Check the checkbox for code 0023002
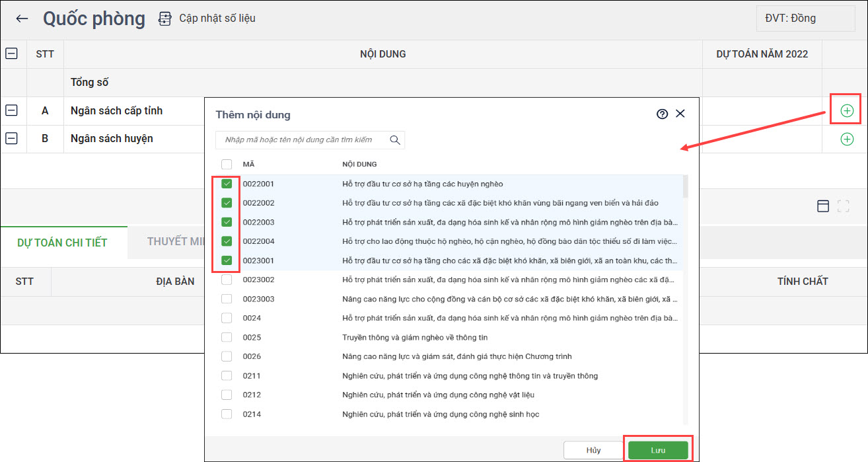This screenshot has height=462, width=868. (x=227, y=280)
